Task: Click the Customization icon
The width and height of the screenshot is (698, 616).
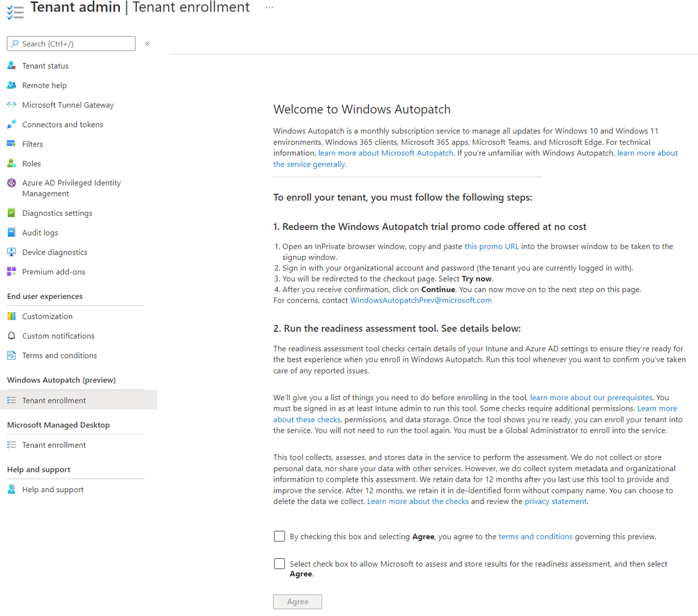Action: pos(12,316)
